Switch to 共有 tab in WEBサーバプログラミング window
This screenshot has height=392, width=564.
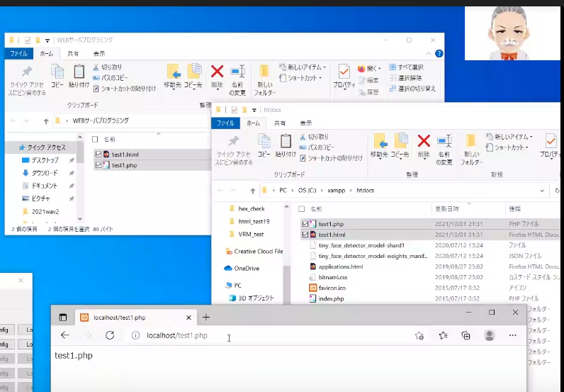[x=73, y=54]
